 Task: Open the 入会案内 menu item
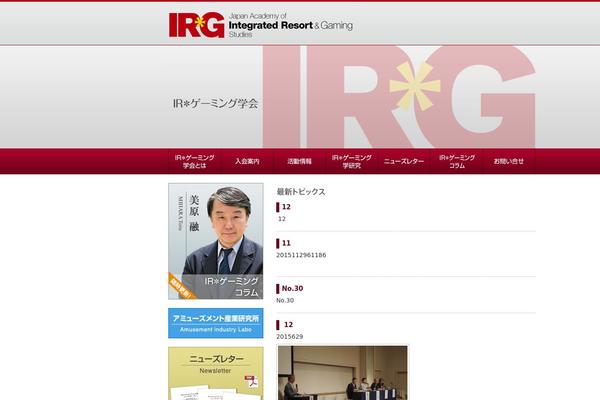247,162
